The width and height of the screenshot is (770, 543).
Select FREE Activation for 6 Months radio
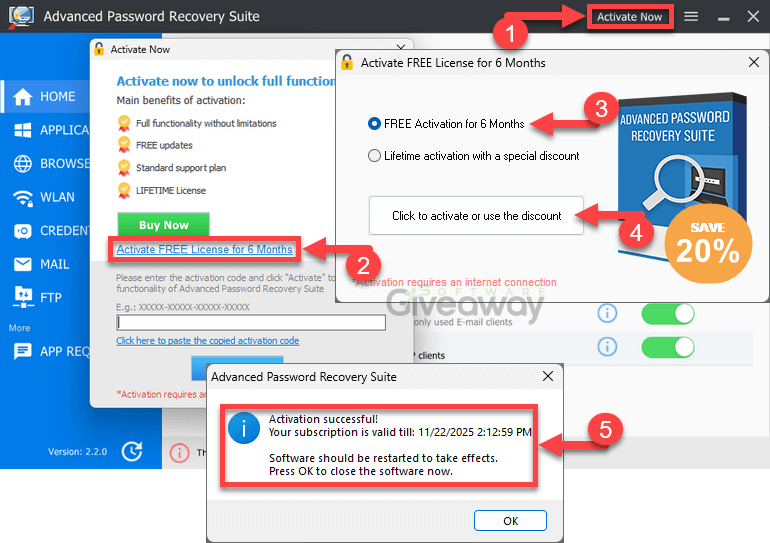point(374,124)
